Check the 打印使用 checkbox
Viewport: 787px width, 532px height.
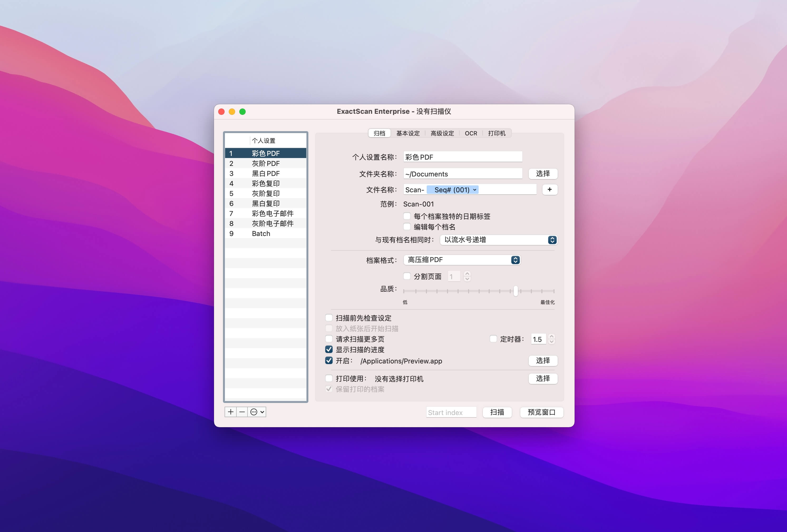[329, 378]
